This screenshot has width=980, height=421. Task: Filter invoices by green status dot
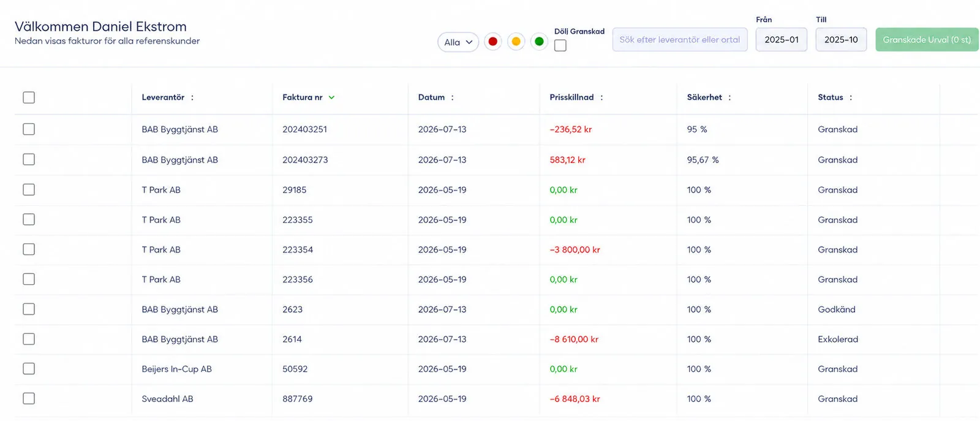tap(539, 42)
